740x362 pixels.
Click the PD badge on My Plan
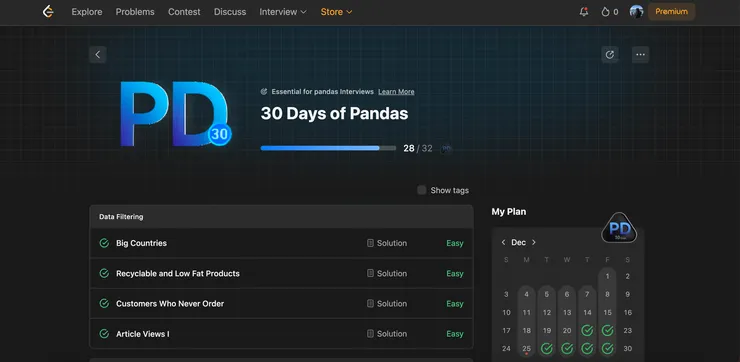coord(619,228)
